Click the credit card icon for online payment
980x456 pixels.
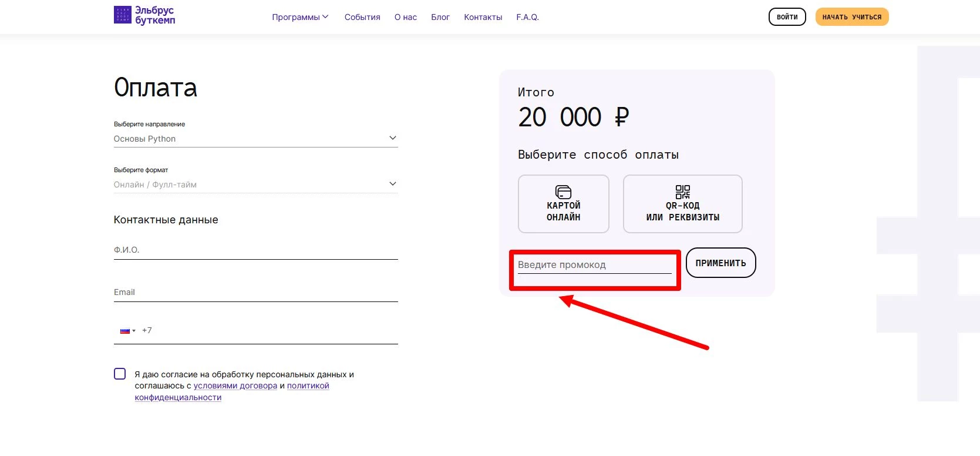coord(563,192)
